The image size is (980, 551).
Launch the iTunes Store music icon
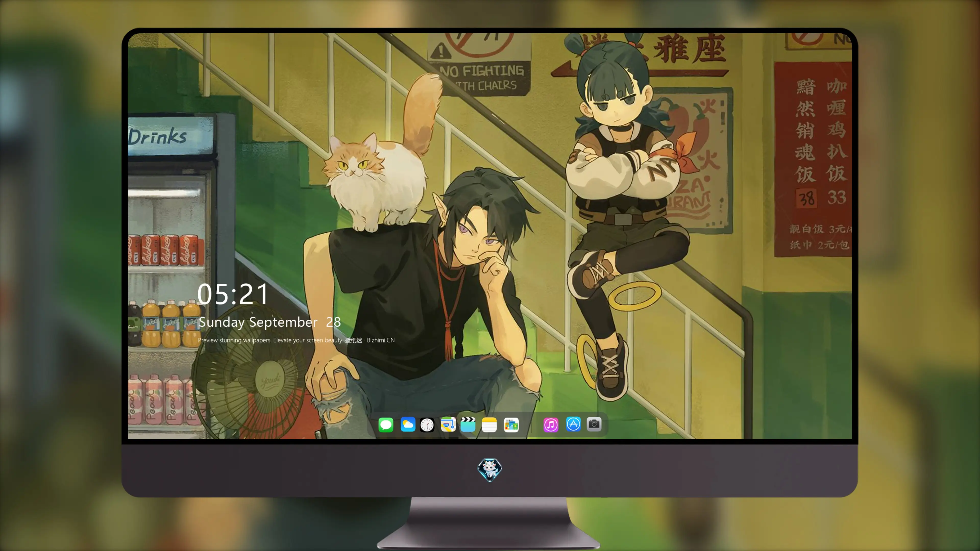(x=551, y=424)
